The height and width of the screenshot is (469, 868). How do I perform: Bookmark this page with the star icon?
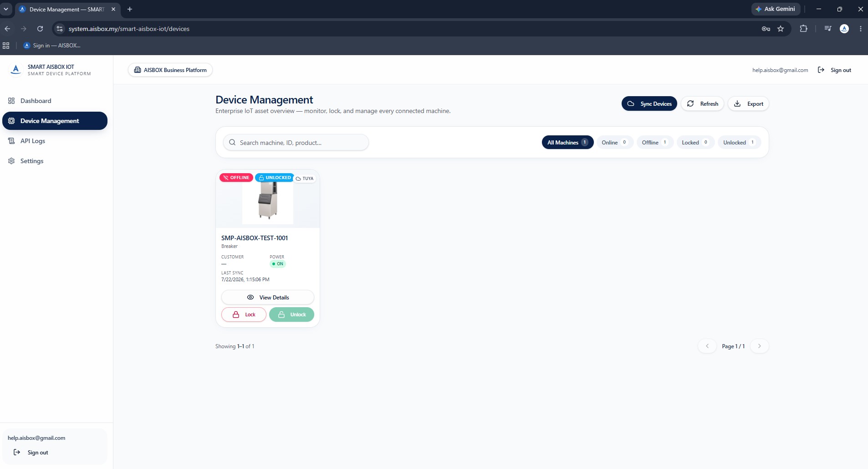[x=781, y=29]
